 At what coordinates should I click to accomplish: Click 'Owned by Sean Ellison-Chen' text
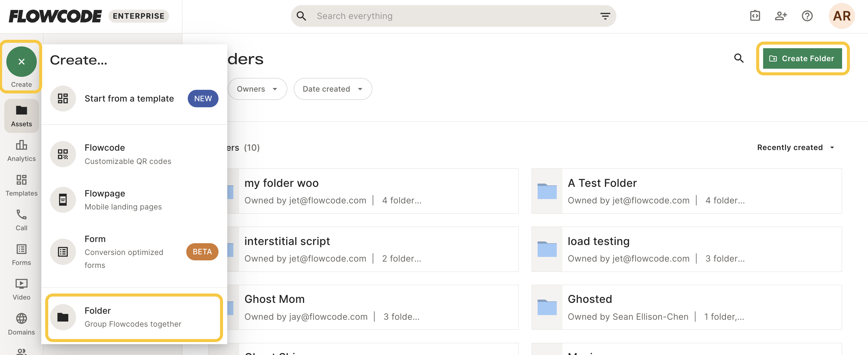click(628, 317)
